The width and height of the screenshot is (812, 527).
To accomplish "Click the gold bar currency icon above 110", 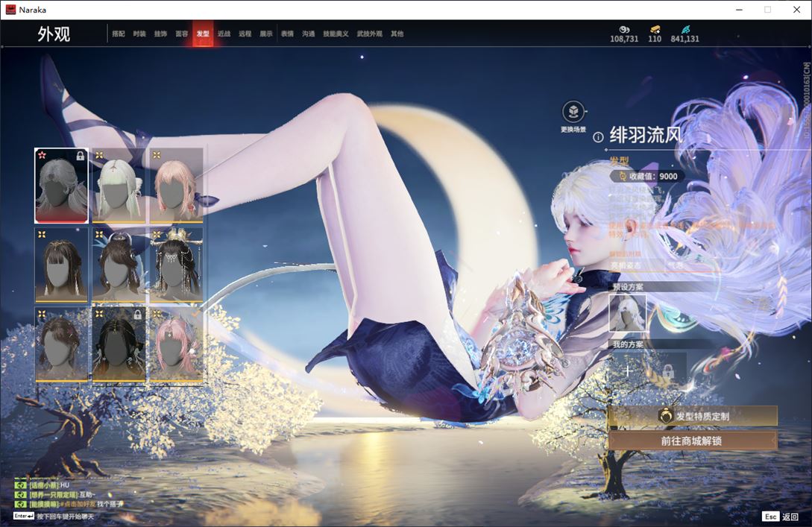I will pyautogui.click(x=655, y=30).
